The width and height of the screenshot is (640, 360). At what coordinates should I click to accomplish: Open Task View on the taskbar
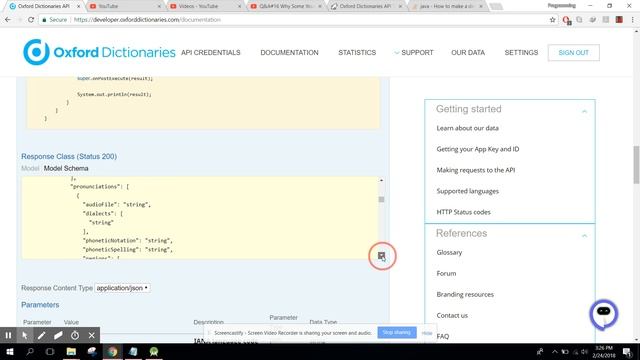click(x=50, y=351)
